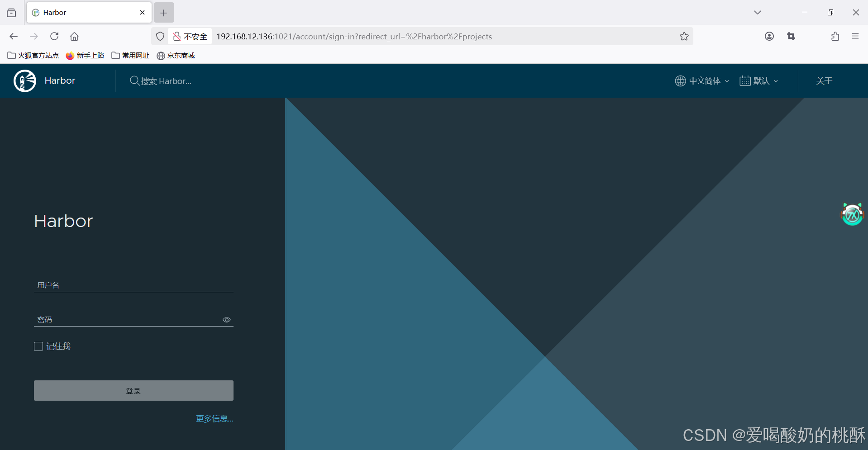Click the search magnifier icon in Harbor header
Image resolution: width=868 pixels, height=450 pixels.
134,81
